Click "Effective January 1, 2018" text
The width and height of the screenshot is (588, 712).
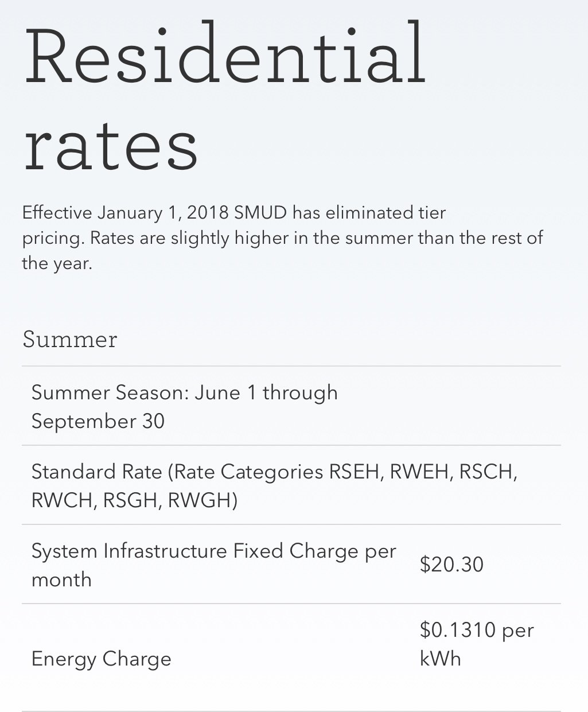point(126,213)
